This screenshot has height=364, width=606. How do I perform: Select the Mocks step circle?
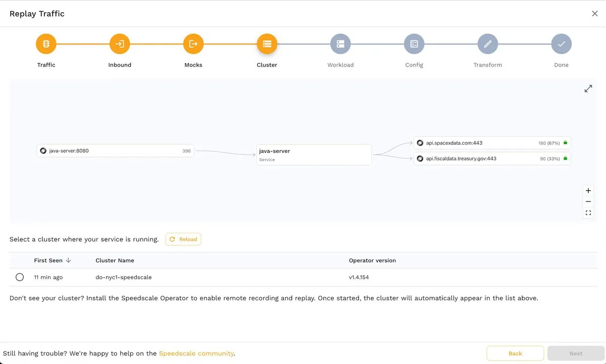click(193, 44)
